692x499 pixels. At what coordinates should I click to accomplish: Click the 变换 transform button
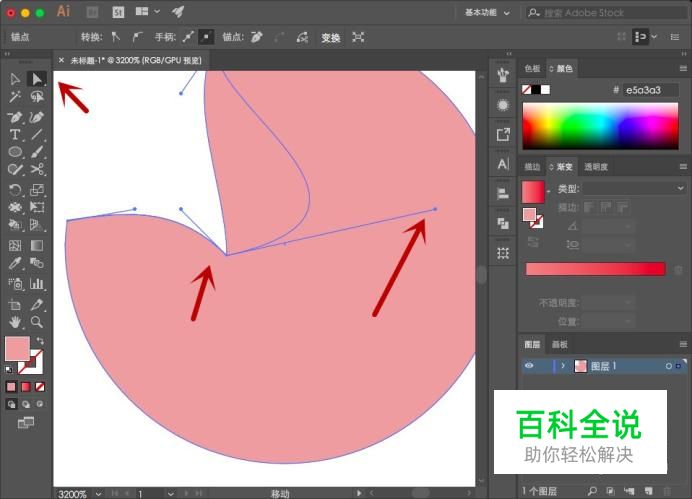point(331,38)
